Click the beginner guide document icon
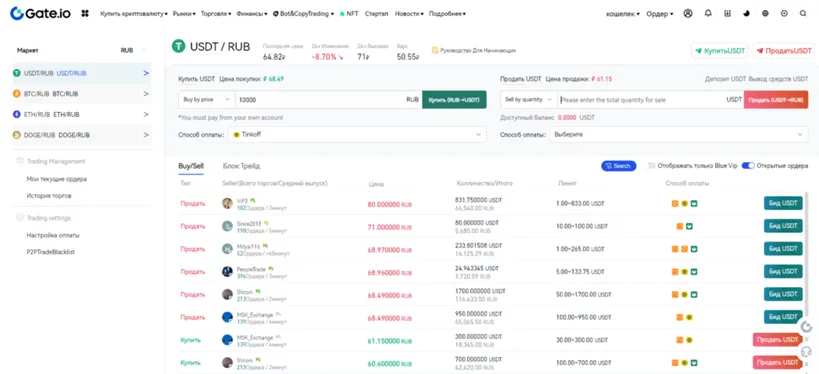The image size is (819, 374). (435, 51)
